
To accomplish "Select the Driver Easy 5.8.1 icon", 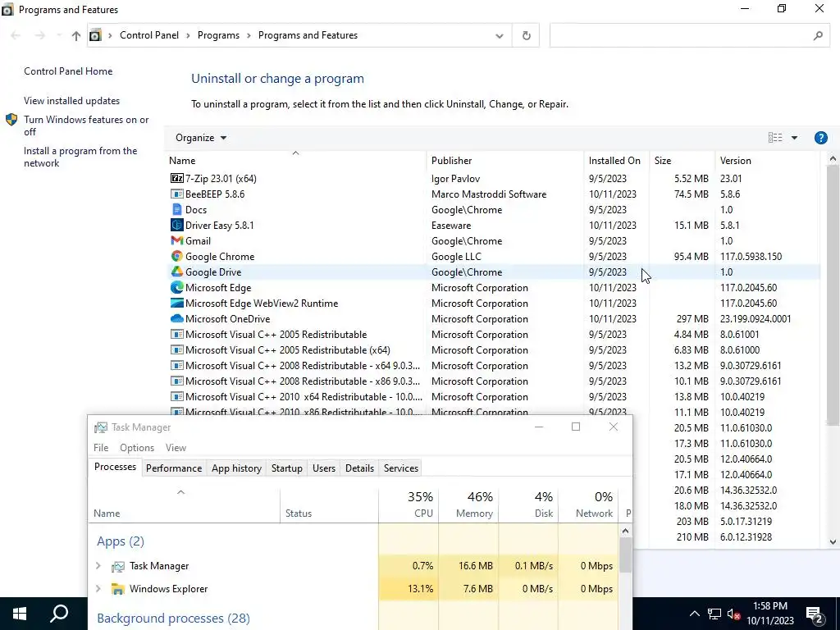I will click(177, 225).
